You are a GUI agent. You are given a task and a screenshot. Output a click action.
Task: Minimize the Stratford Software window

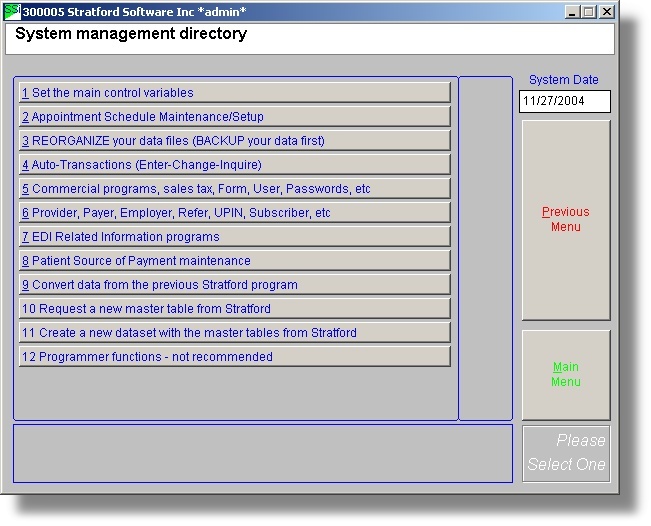(x=572, y=12)
